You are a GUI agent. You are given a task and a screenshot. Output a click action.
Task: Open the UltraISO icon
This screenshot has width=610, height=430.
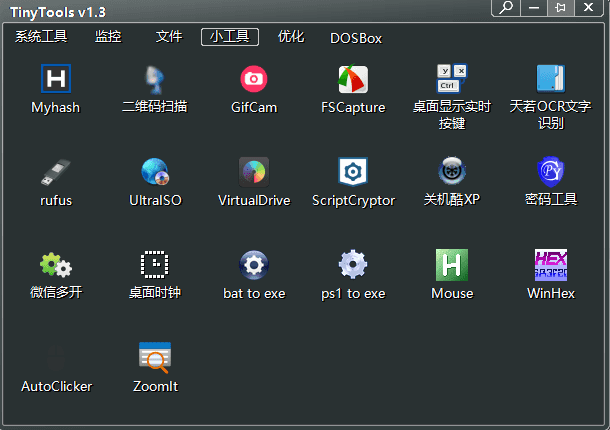(x=155, y=172)
